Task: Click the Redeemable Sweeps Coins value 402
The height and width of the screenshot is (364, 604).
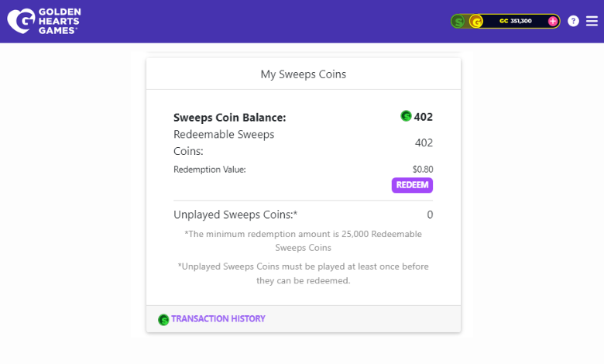Action: (x=424, y=143)
